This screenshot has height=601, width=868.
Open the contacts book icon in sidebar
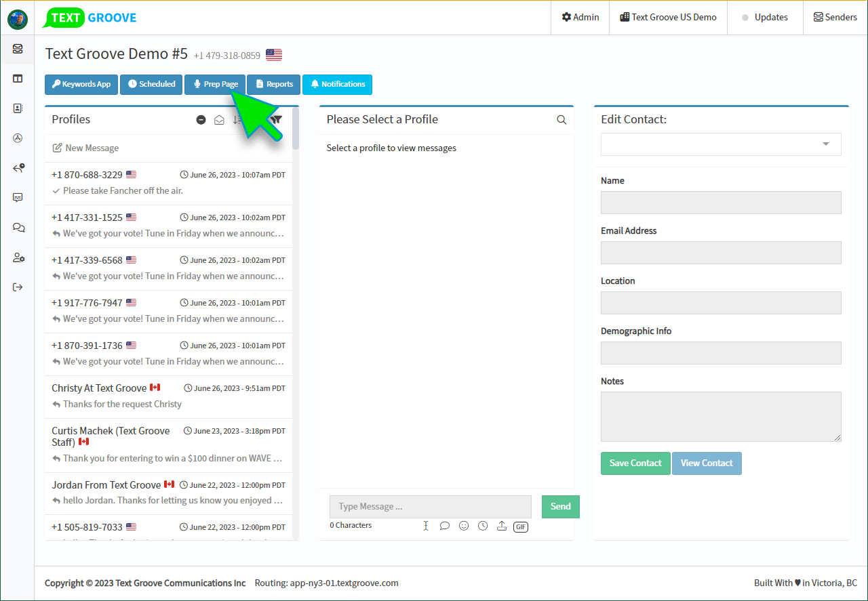click(x=18, y=108)
